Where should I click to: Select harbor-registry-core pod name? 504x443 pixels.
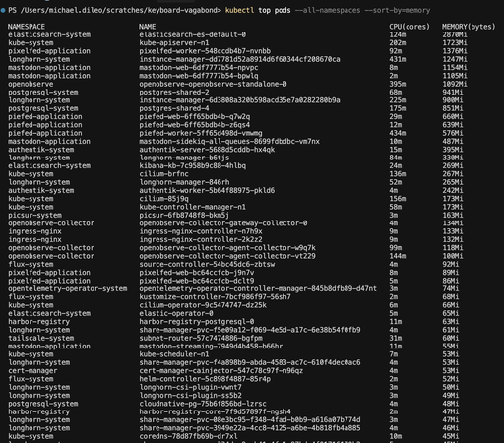click(215, 411)
